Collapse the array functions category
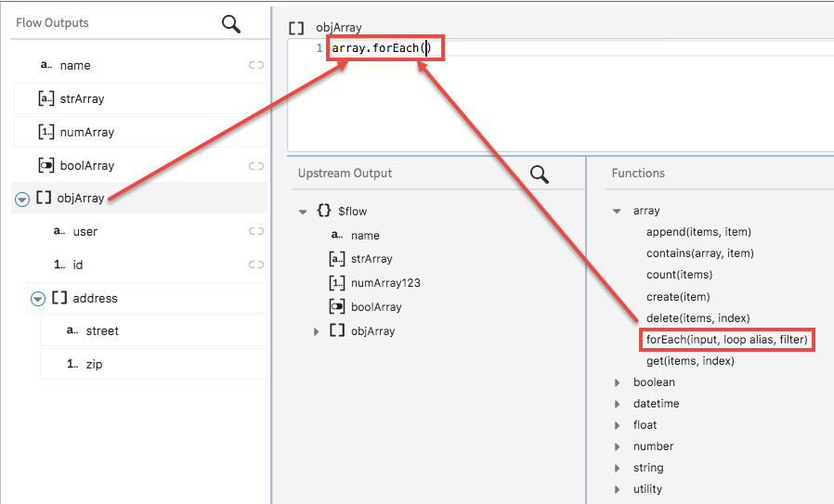This screenshot has width=834, height=504. [617, 211]
